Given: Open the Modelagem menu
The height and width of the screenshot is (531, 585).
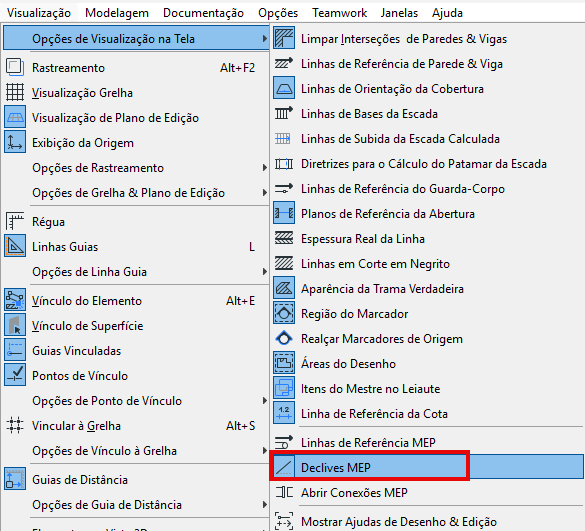Looking at the screenshot, I should 117,13.
